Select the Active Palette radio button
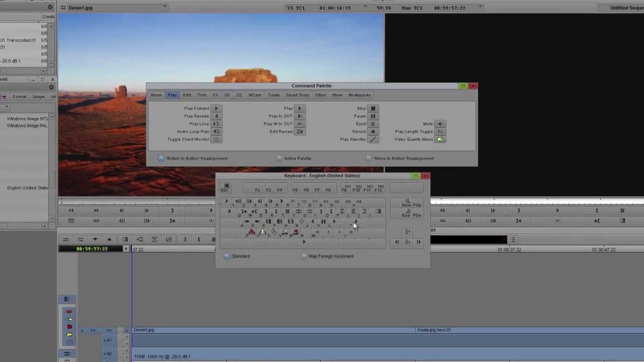The image size is (644, 362). pos(280,158)
